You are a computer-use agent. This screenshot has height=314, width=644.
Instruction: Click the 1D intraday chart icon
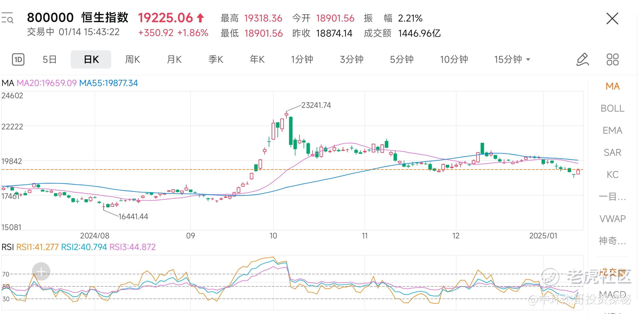pos(18,60)
